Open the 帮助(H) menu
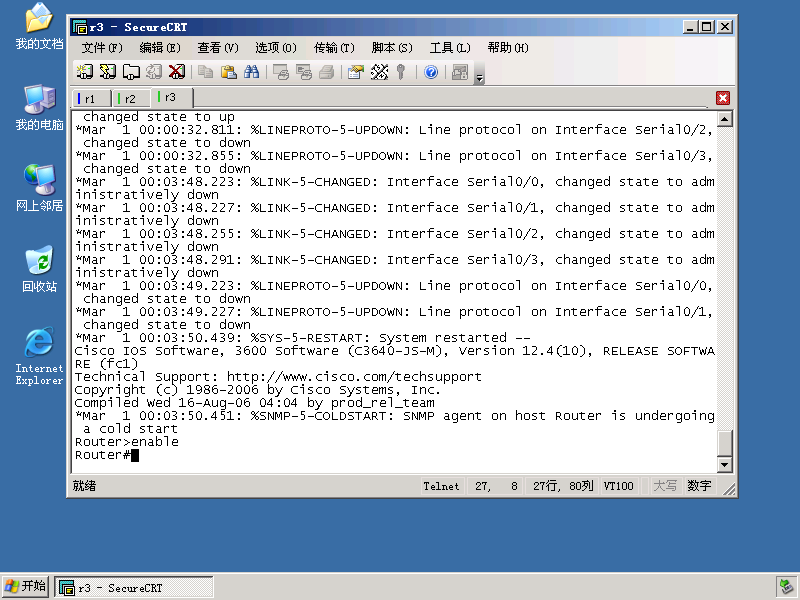The width and height of the screenshot is (800, 600). click(508, 48)
